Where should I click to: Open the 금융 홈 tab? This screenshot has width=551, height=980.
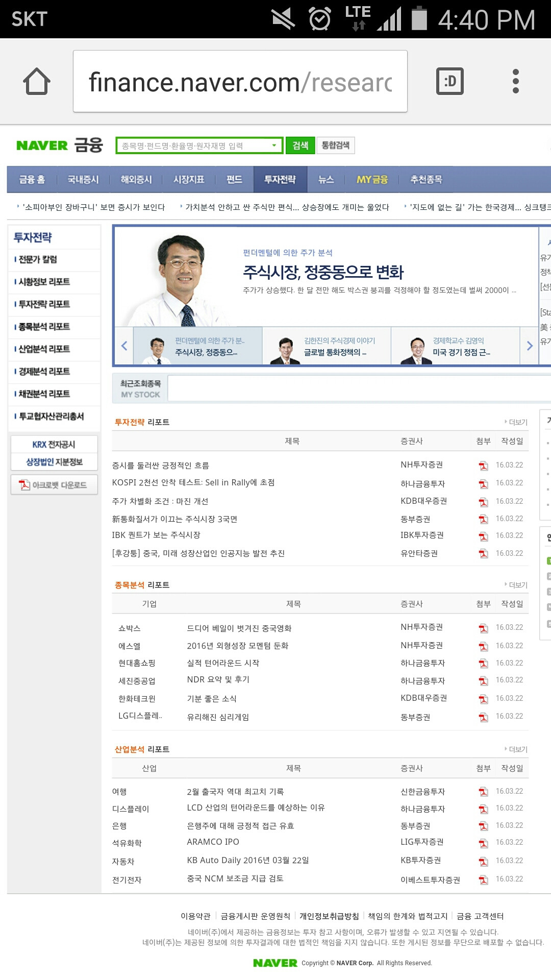[32, 179]
